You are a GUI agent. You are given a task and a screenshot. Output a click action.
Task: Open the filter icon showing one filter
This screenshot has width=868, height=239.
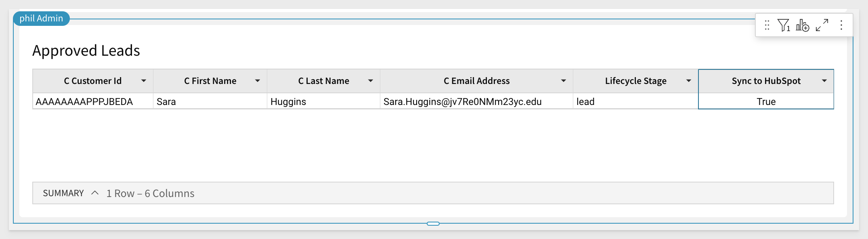point(784,25)
